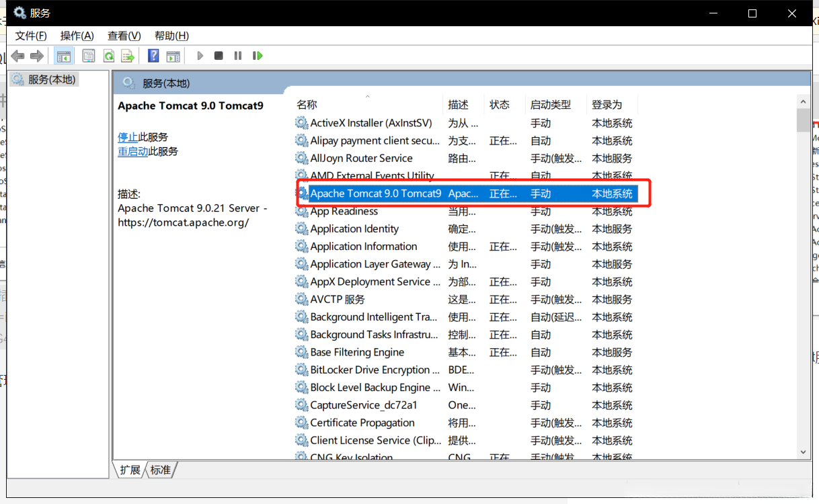Open the 操作(A) menu
The height and width of the screenshot is (504, 819).
tap(77, 36)
